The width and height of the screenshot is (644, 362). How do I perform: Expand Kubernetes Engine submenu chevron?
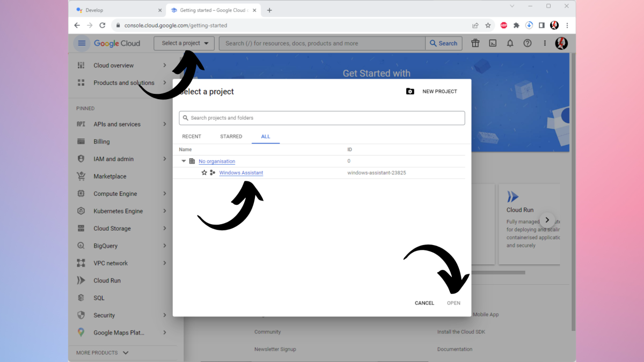[165, 211]
